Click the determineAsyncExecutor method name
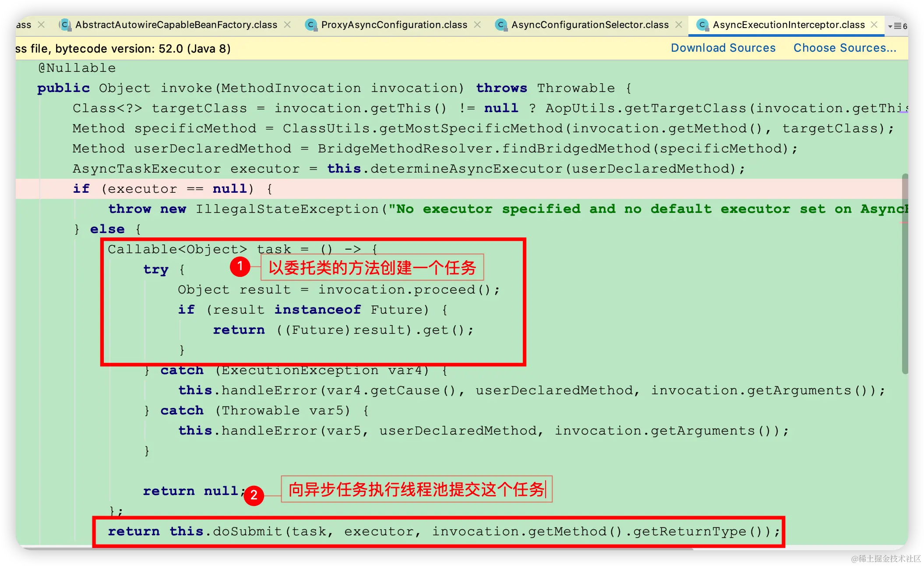The image size is (924, 566). click(x=466, y=169)
